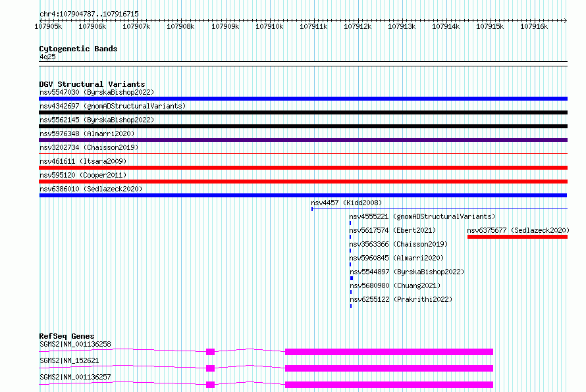
Task: Click the 107910k ruler position label
Action: pyautogui.click(x=269, y=26)
